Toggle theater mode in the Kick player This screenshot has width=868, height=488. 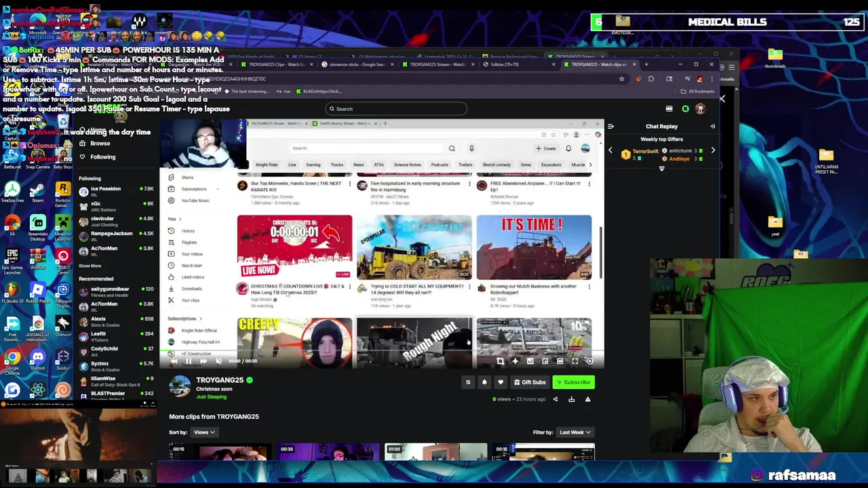(x=560, y=361)
